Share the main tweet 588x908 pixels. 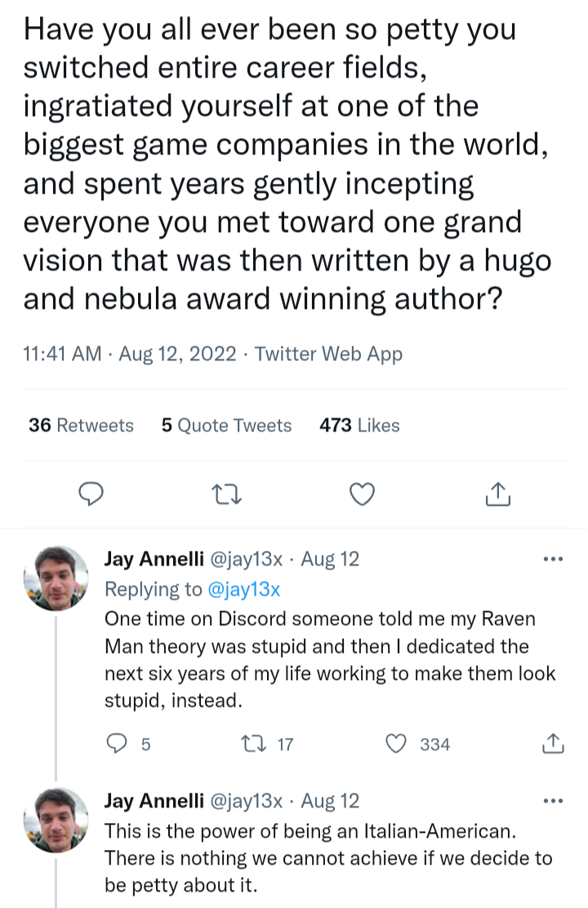tap(498, 494)
